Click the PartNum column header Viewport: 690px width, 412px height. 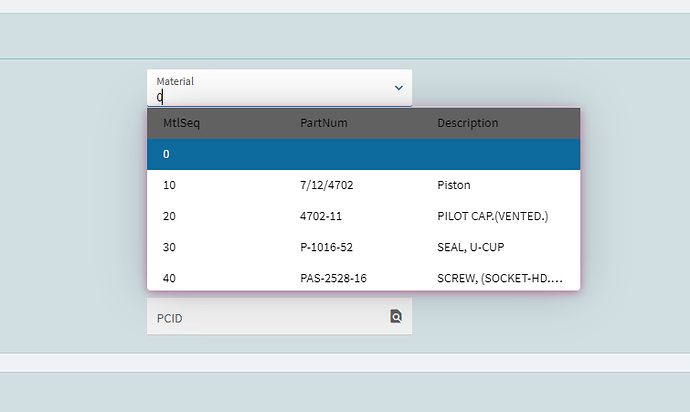tap(323, 123)
